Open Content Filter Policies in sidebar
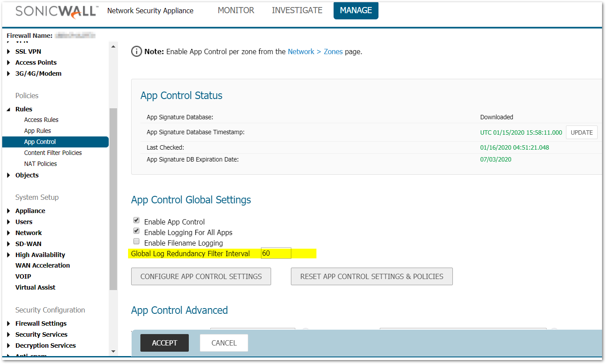Viewport: 606px width, 364px height. point(53,153)
